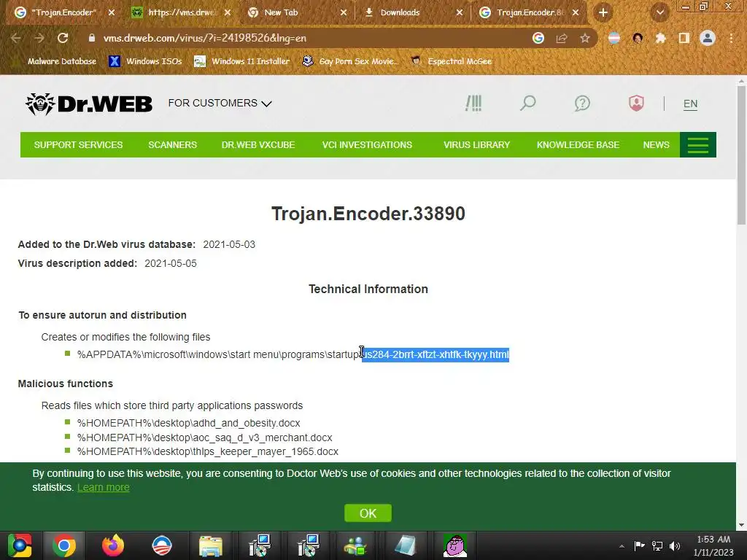Show hidden system tray icons

click(622, 546)
